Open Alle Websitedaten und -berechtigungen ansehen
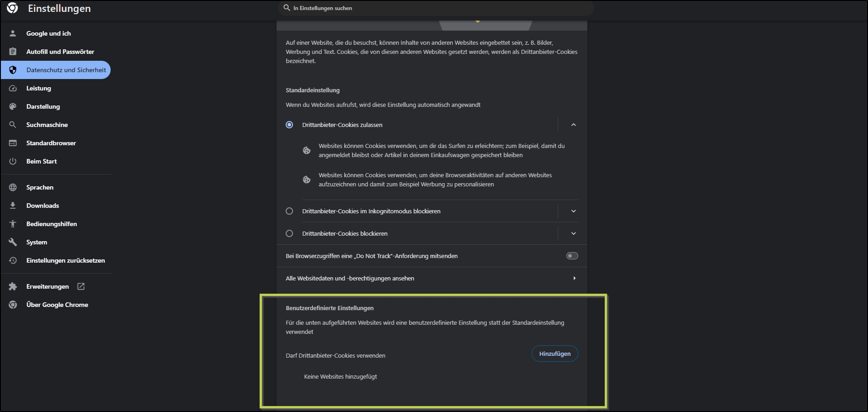This screenshot has height=412, width=868. [431, 278]
